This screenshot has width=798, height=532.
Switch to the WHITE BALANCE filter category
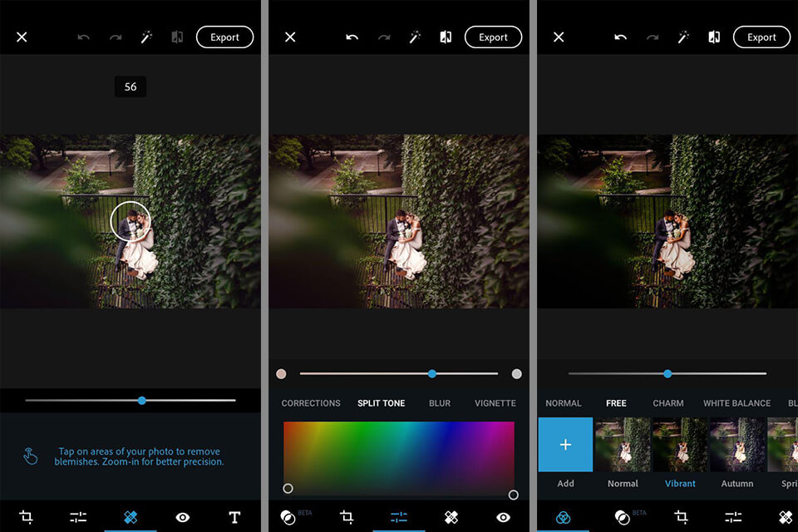[736, 403]
